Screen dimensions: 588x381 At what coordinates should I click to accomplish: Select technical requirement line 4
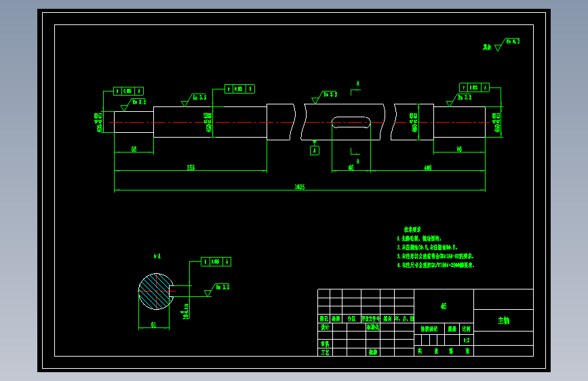(436, 265)
